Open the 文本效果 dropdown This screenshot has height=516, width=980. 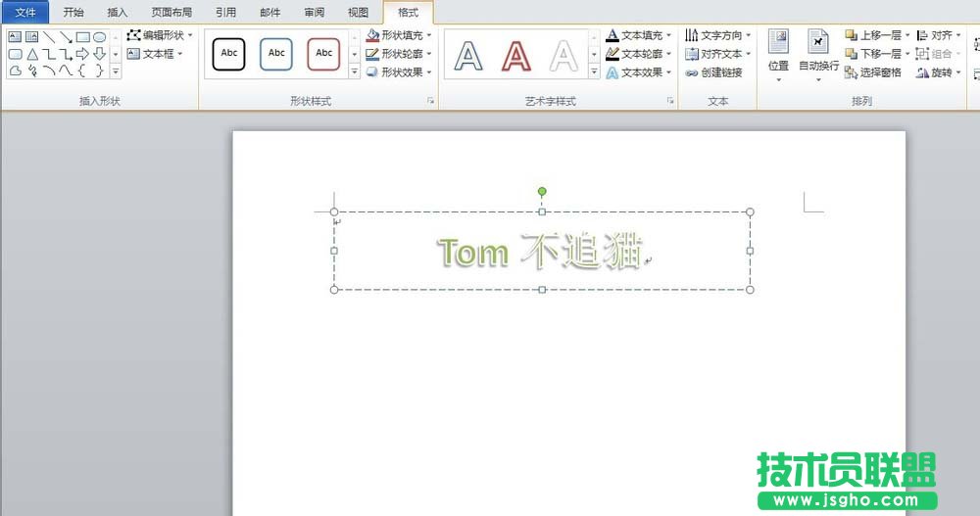coord(639,72)
